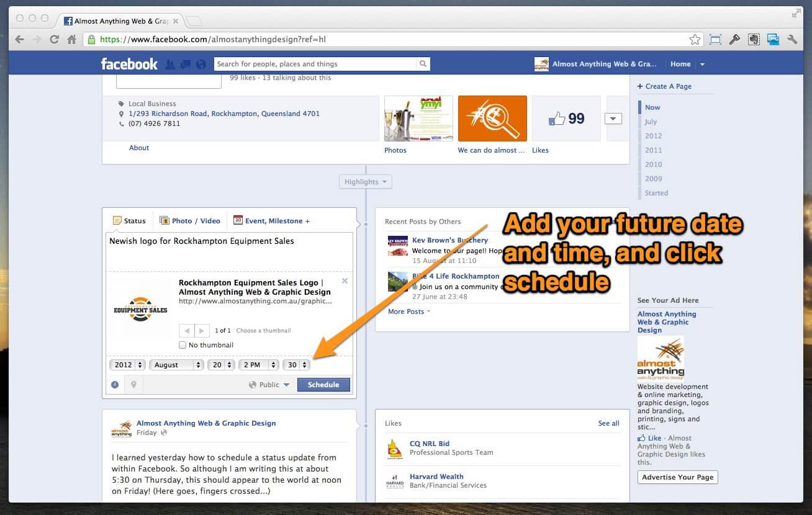Image resolution: width=812 pixels, height=515 pixels.
Task: Click the CQ NRL Bid logo
Action: click(395, 448)
